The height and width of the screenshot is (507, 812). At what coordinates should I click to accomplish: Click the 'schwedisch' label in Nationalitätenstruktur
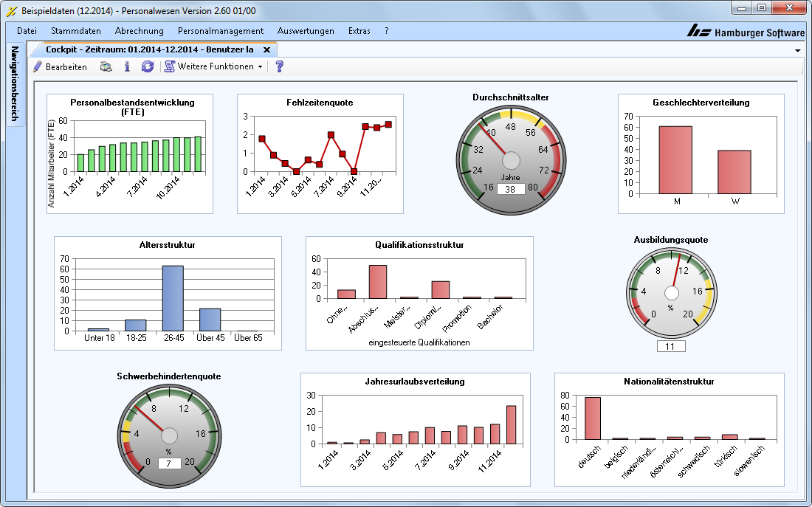(694, 461)
